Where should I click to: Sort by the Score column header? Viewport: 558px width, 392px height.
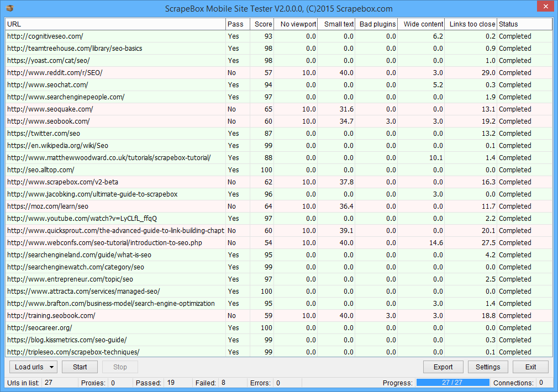(x=262, y=24)
